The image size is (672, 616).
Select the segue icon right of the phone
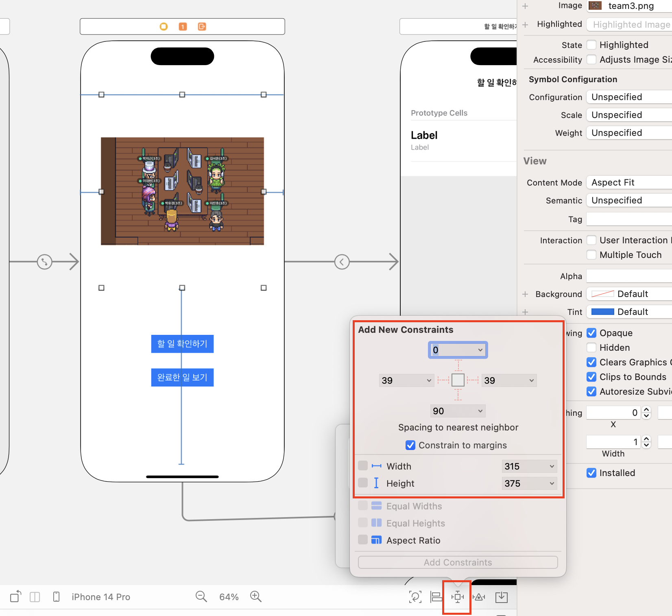click(x=342, y=262)
